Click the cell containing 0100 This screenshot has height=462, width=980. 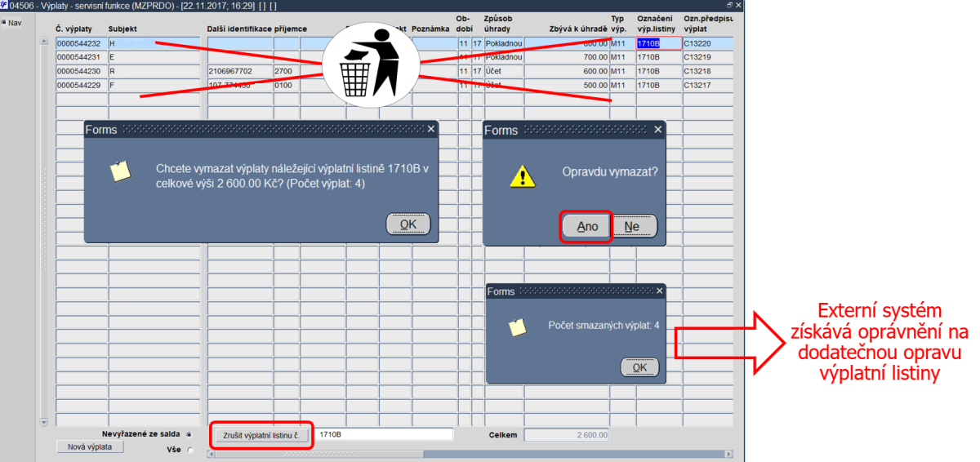click(x=287, y=85)
